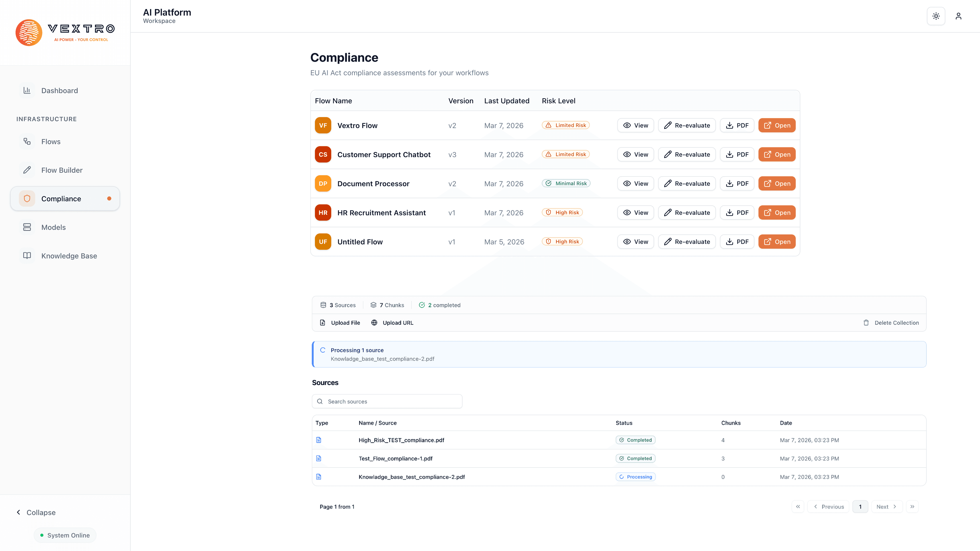Open Knowledge Base in sidebar
980x551 pixels.
(x=69, y=256)
